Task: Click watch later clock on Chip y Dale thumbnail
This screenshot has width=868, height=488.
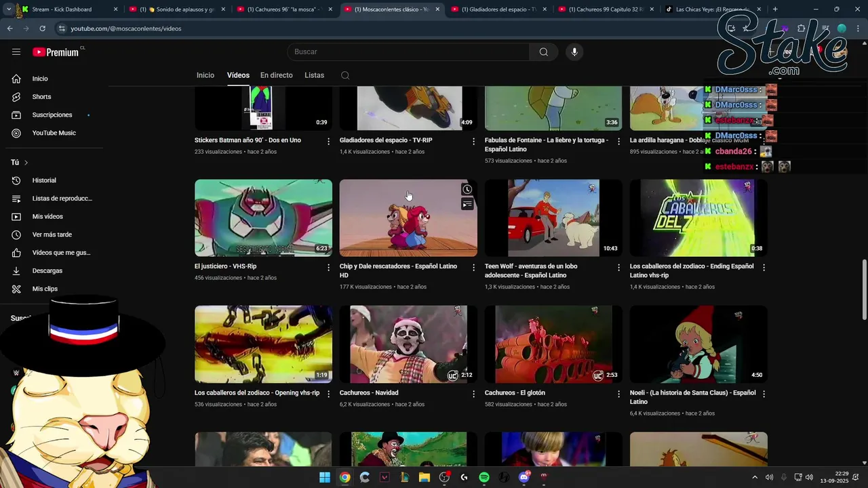Action: [x=467, y=190]
